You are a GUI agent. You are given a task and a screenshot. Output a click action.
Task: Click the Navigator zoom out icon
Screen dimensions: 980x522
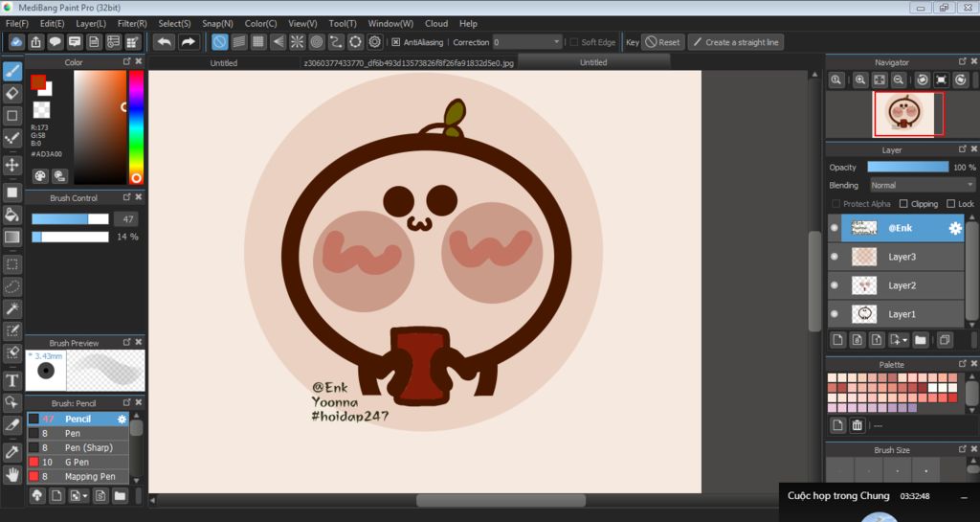[898, 80]
